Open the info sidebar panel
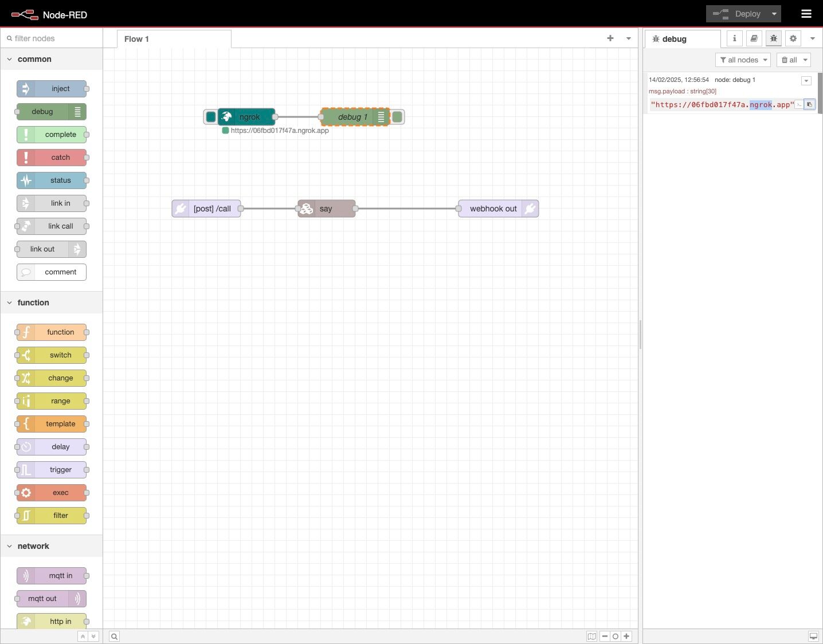Image resolution: width=823 pixels, height=644 pixels. point(734,38)
